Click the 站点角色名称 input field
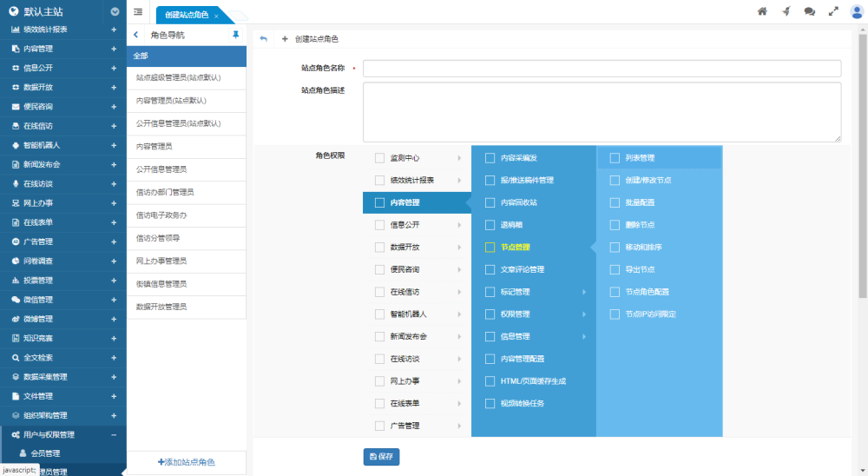Viewport: 868px width, 476px height. 602,69
